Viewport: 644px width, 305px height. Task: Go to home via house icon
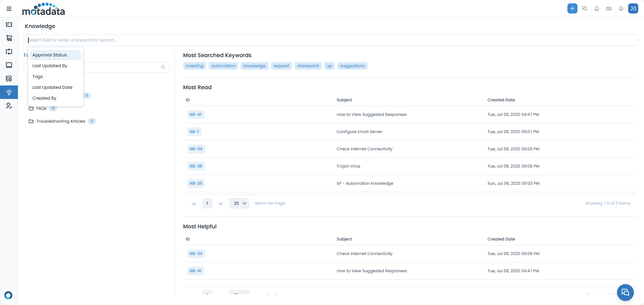(x=621, y=9)
